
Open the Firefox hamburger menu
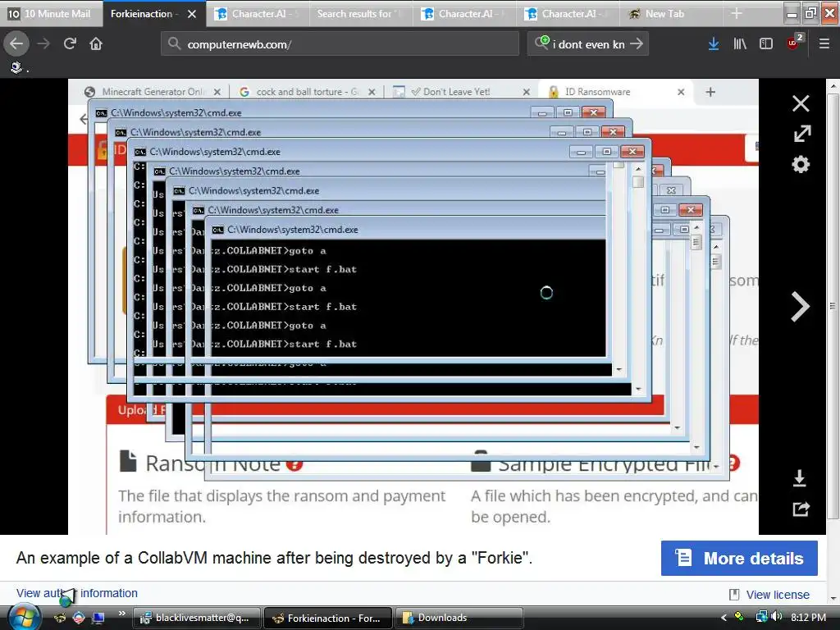tap(824, 44)
